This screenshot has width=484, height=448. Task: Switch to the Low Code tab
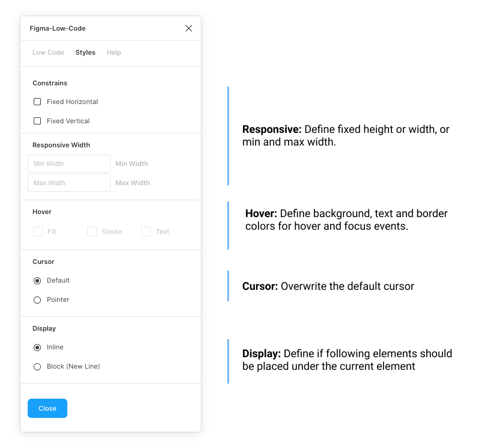click(x=48, y=52)
